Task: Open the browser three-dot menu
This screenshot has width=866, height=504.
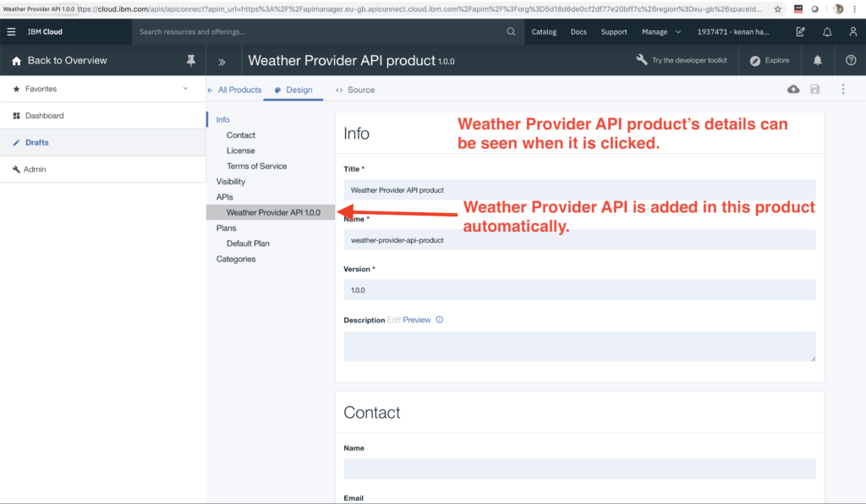Action: coord(854,8)
